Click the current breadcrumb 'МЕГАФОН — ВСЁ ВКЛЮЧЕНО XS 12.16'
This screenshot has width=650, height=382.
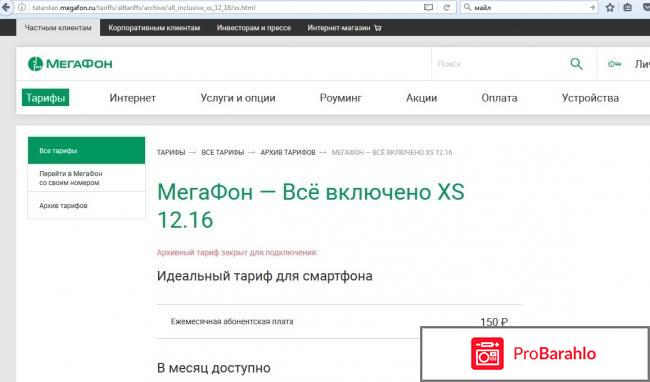[392, 152]
